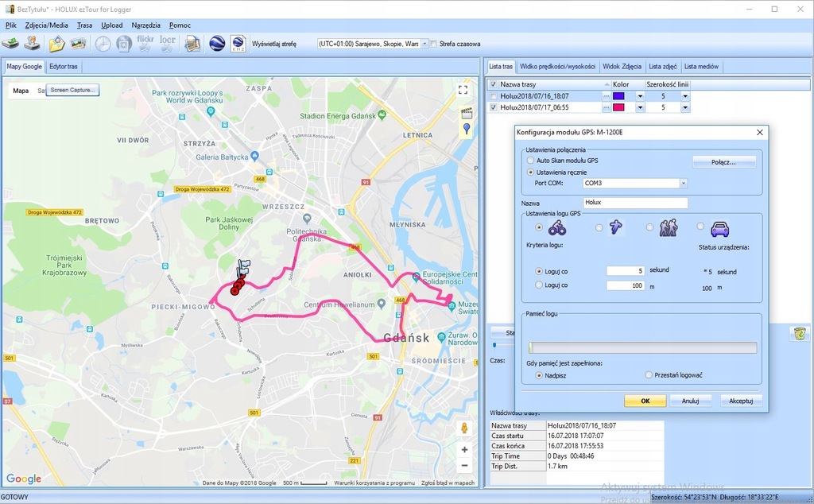Click the open file folder toolbar icon
Viewport: 814px width, 504px height.
(56, 44)
